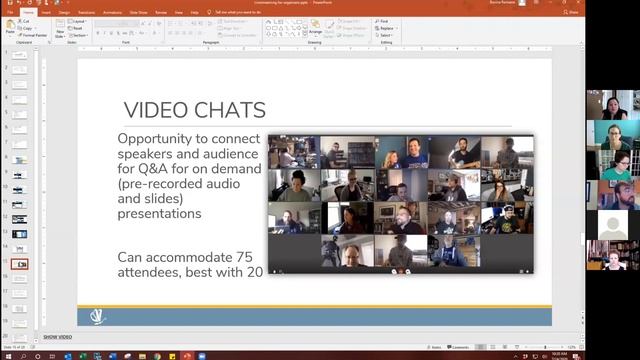Expand the shapes gallery More arrow

[x=305, y=34]
